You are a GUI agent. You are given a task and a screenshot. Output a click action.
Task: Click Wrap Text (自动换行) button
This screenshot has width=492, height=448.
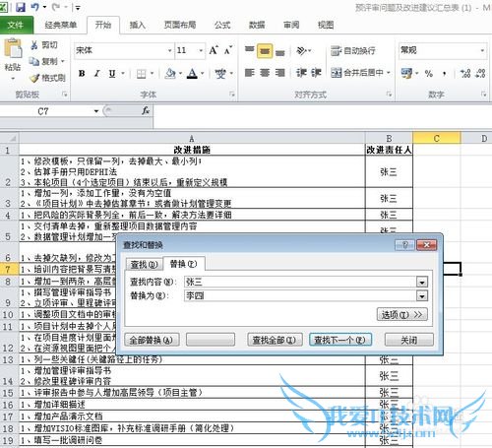point(352,51)
